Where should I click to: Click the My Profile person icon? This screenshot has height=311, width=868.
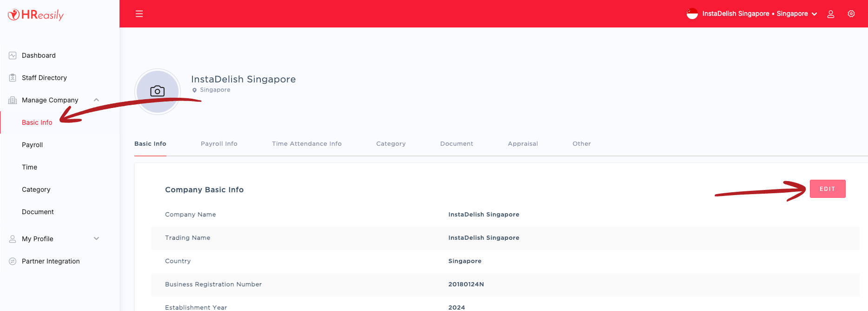coord(13,239)
